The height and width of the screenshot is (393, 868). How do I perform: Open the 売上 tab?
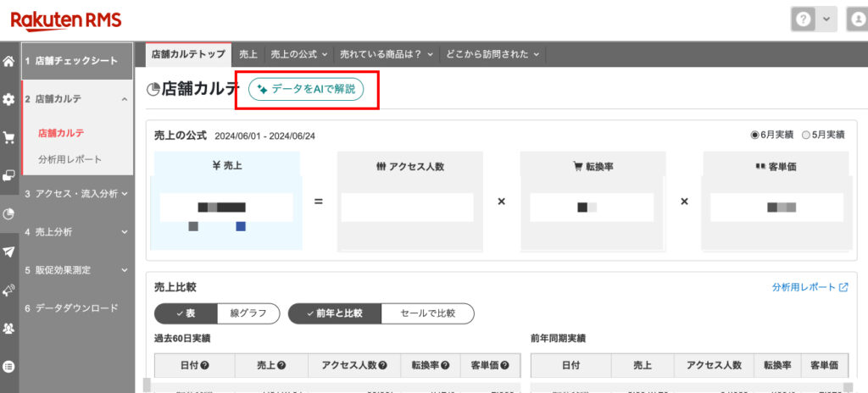(x=248, y=54)
